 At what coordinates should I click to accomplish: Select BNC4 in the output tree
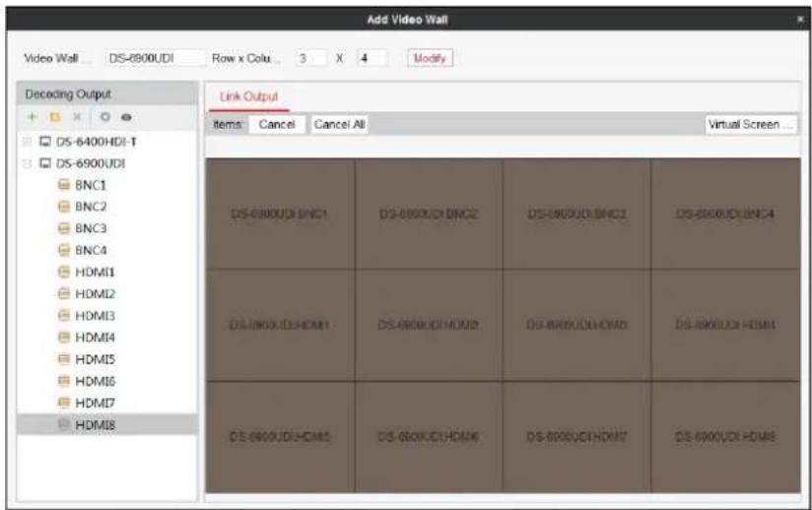[x=91, y=250]
